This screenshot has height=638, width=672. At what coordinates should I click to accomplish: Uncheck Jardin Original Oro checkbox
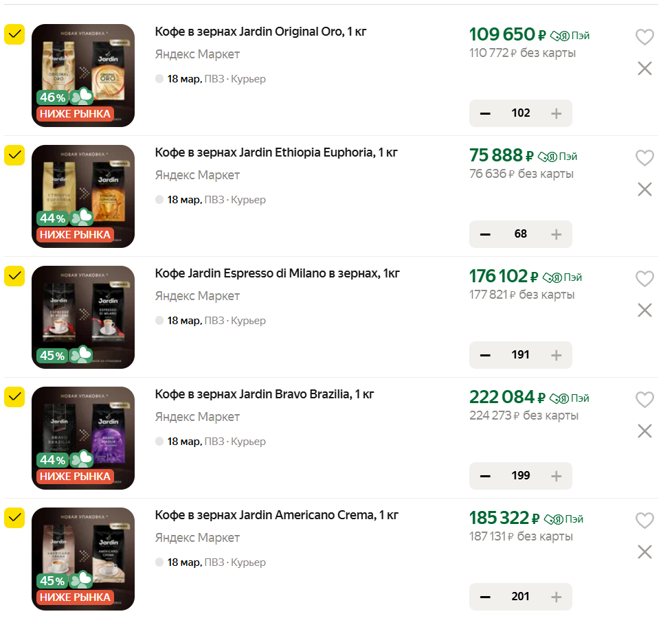coord(14,34)
